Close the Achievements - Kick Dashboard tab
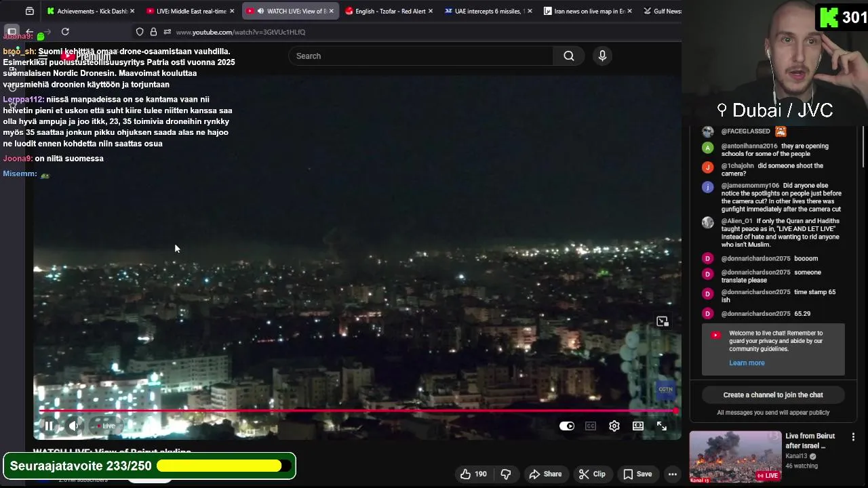868x488 pixels. (x=132, y=11)
